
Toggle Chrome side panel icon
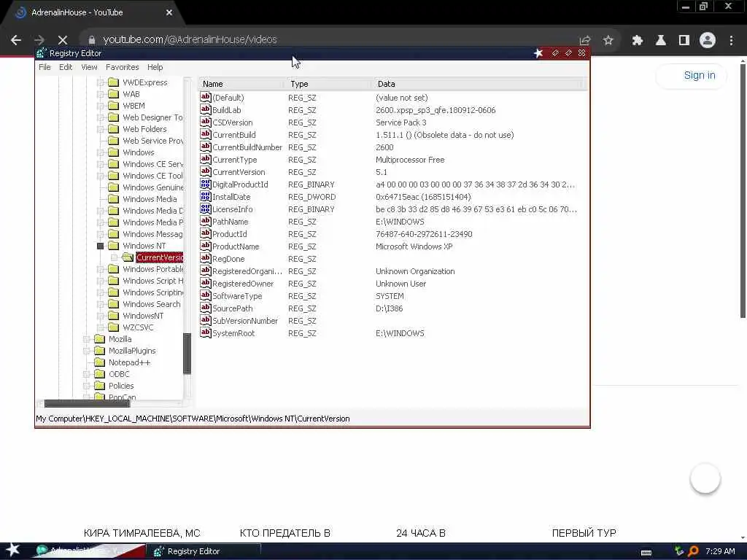(x=684, y=40)
